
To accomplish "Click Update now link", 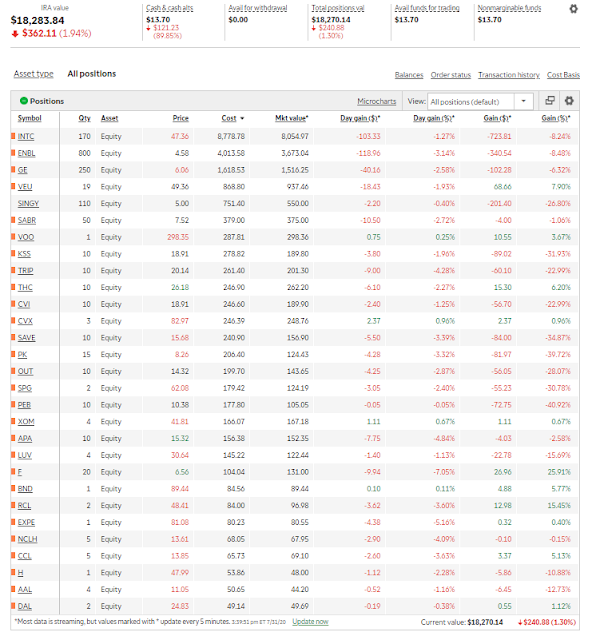I will click(x=310, y=622).
